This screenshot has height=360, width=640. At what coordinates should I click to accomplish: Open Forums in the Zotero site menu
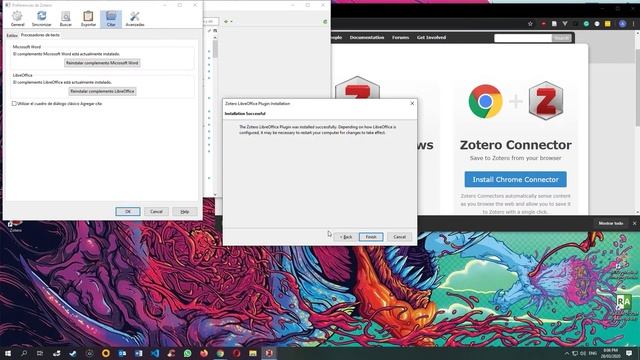[x=400, y=38]
